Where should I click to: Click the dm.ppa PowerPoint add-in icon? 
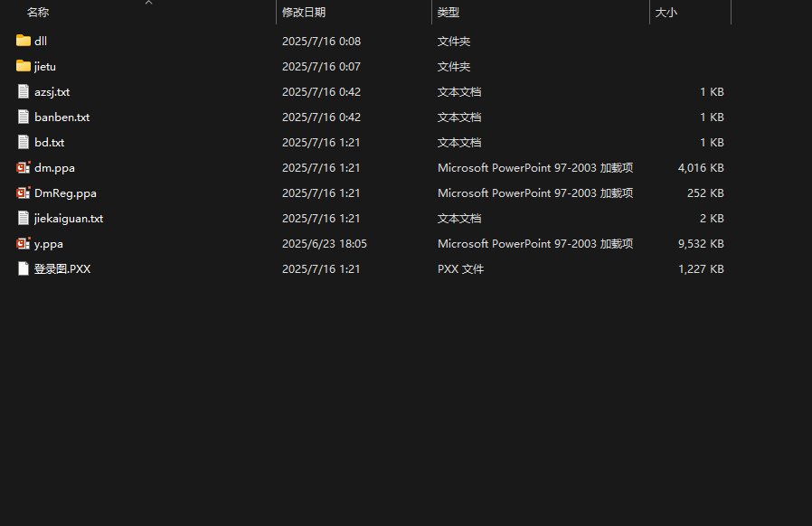coord(24,168)
